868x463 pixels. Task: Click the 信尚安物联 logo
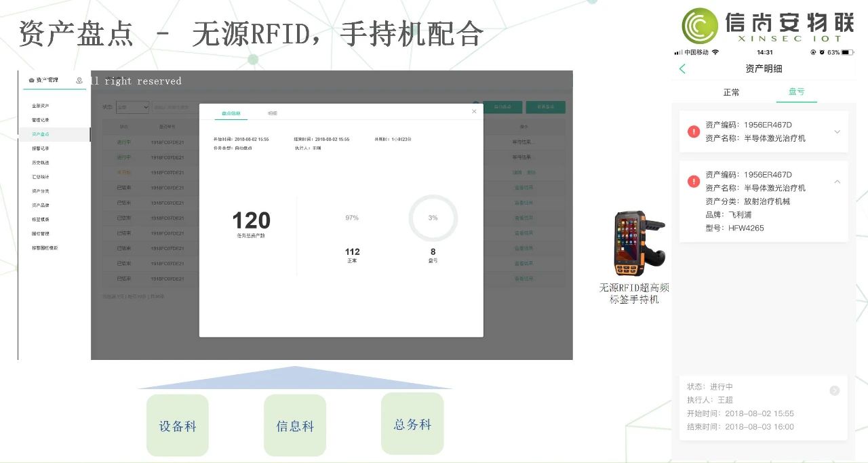pos(768,25)
